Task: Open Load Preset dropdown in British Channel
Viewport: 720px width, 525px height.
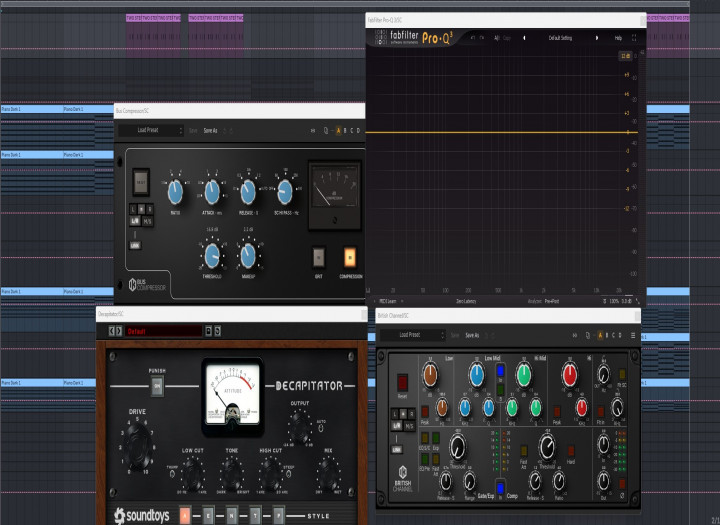Action: [413, 335]
